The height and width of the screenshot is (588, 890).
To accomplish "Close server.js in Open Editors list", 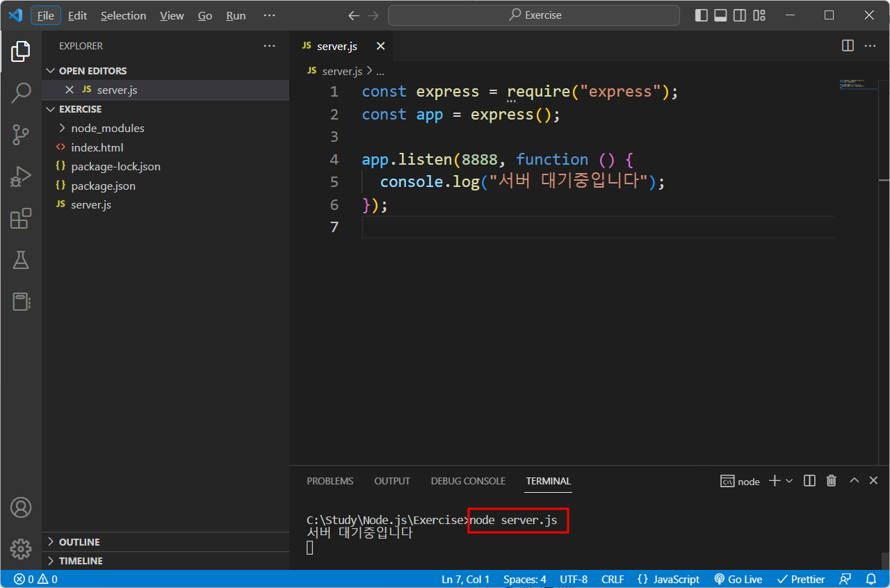I will click(69, 90).
